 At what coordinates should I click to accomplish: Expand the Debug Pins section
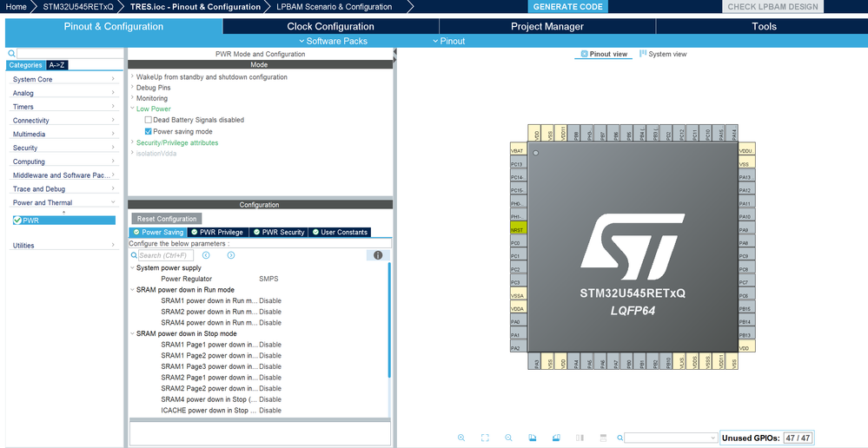point(132,87)
